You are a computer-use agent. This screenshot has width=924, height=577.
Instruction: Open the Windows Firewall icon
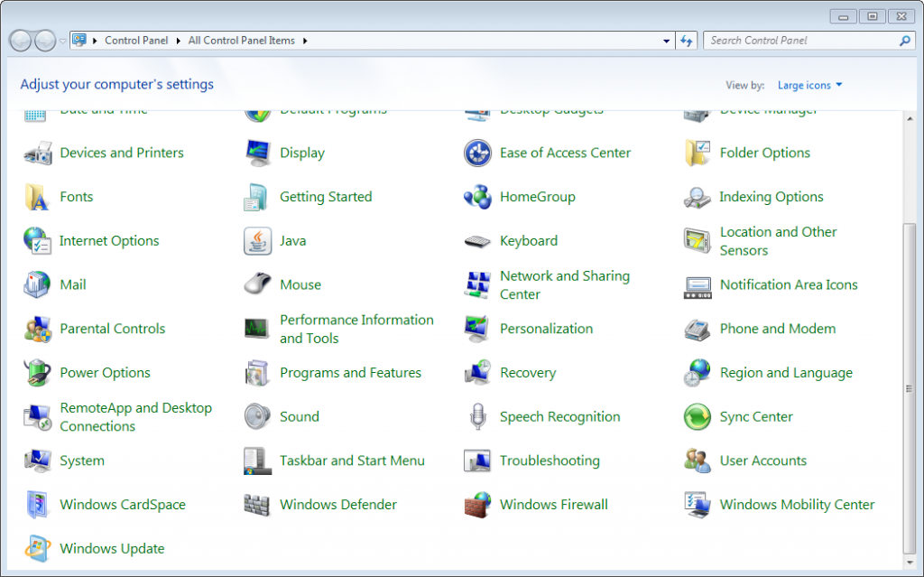pyautogui.click(x=477, y=505)
